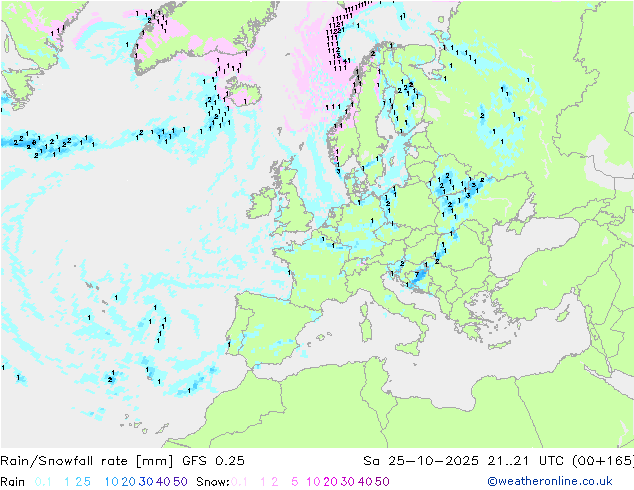Click the 'GFS 0.25' model label

213,461
